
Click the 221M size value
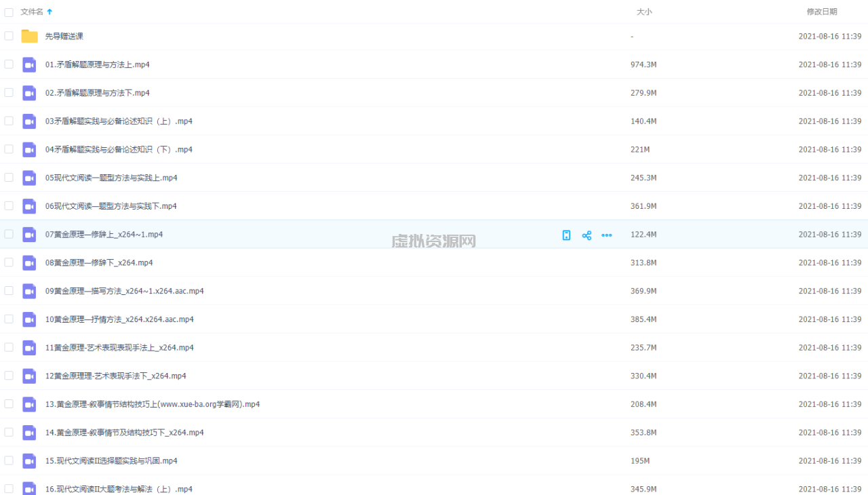(x=640, y=149)
